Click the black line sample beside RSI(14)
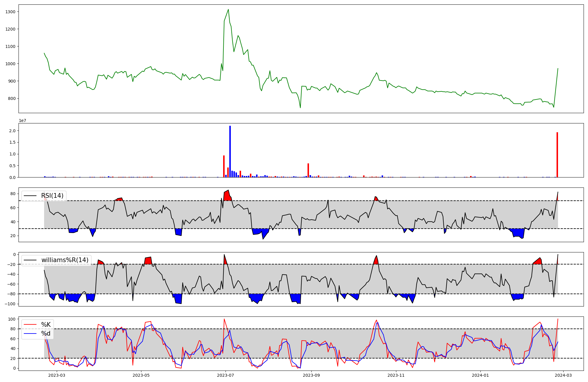This screenshot has width=588, height=382. pyautogui.click(x=30, y=196)
